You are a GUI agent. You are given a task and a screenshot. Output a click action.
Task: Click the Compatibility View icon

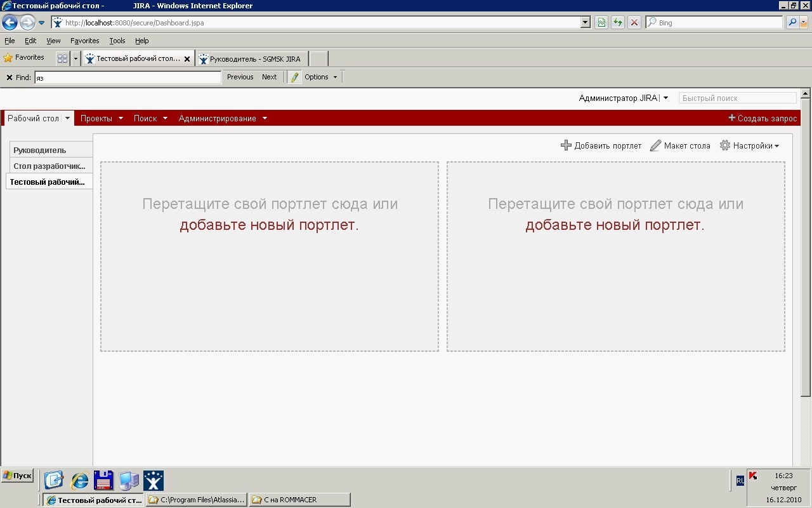601,23
